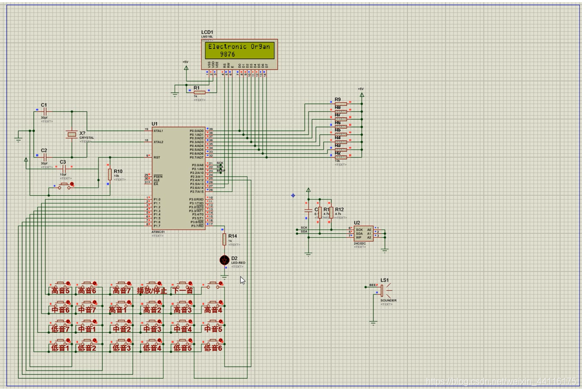
Task: Click the P3.0/RXD pin label on U1
Action: 196,200
